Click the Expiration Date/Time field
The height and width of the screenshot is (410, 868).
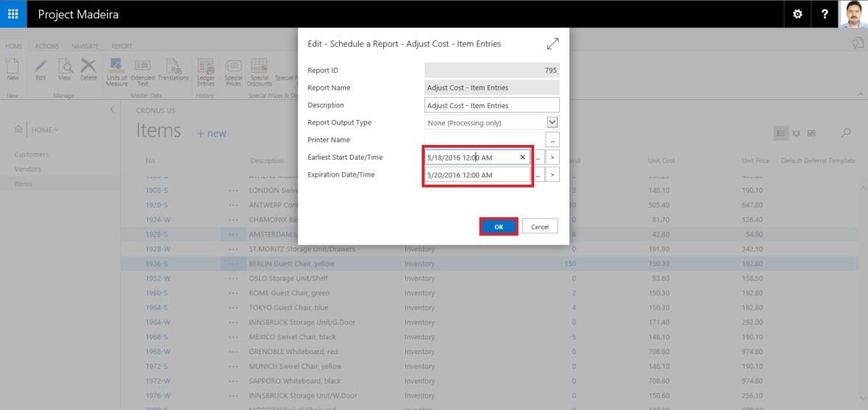(477, 174)
